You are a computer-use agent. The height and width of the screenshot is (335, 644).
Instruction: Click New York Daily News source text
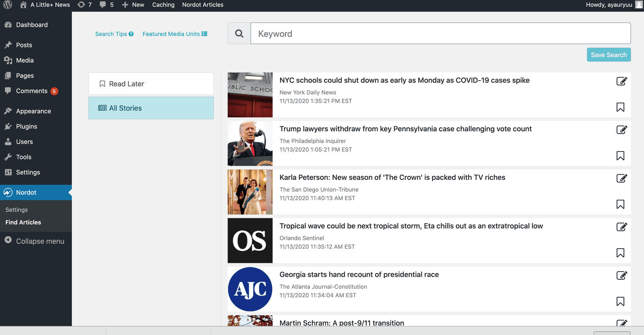pyautogui.click(x=308, y=92)
